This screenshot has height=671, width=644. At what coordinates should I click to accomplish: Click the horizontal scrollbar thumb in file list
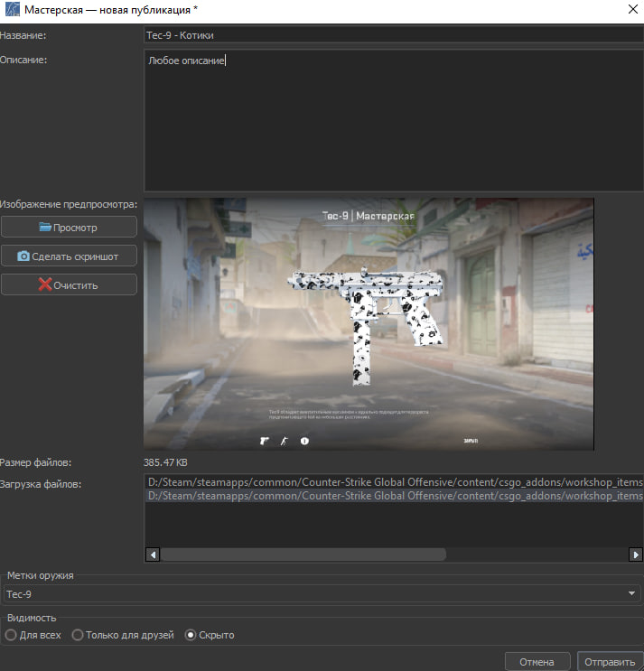click(x=303, y=555)
